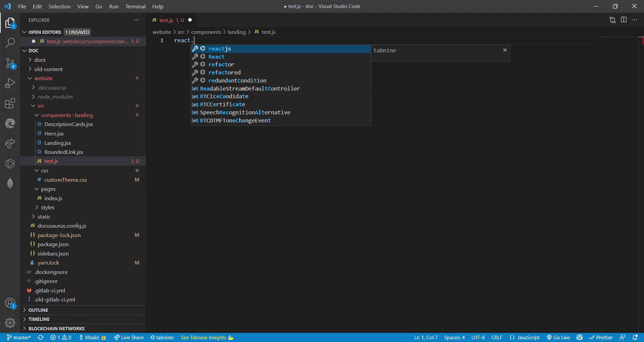Image resolution: width=644 pixels, height=342 pixels.
Task: Close the tabnine suggestion details panel
Action: tap(505, 50)
